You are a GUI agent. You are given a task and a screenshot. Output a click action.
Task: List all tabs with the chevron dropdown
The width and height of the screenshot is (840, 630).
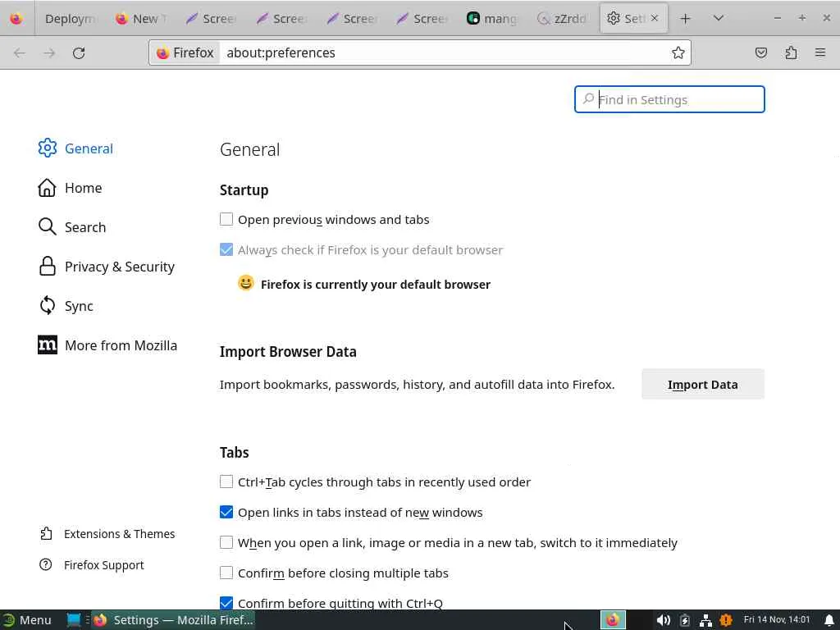[x=719, y=18]
